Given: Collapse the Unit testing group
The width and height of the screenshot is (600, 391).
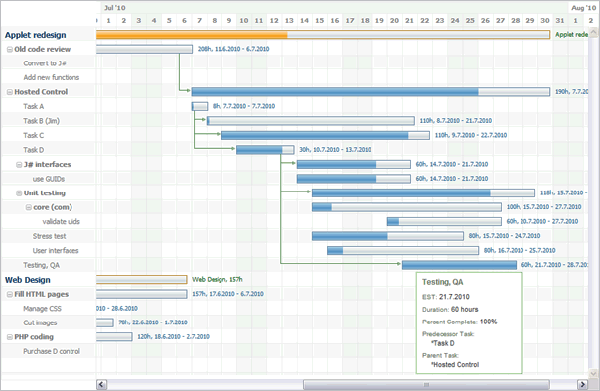Looking at the screenshot, I should [19, 193].
